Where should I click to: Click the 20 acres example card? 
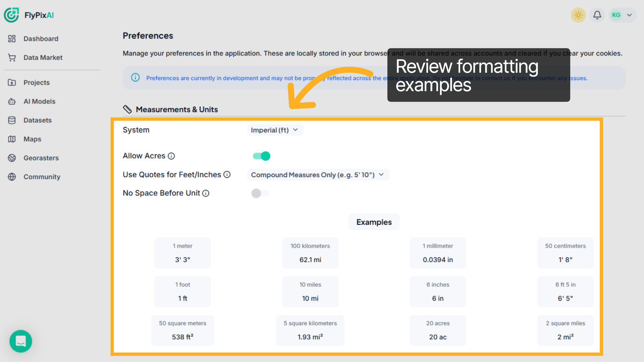(x=438, y=330)
